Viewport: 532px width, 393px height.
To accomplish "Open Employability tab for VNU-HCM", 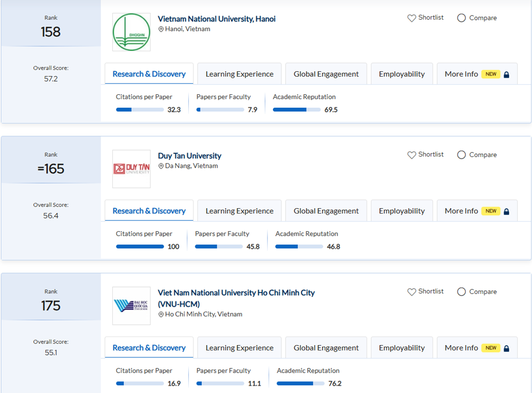I will point(402,348).
